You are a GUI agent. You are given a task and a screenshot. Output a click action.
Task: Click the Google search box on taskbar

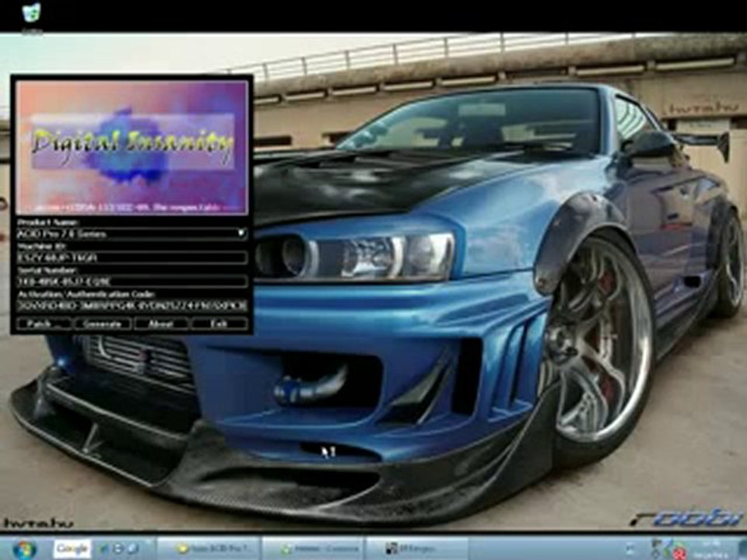click(x=72, y=548)
